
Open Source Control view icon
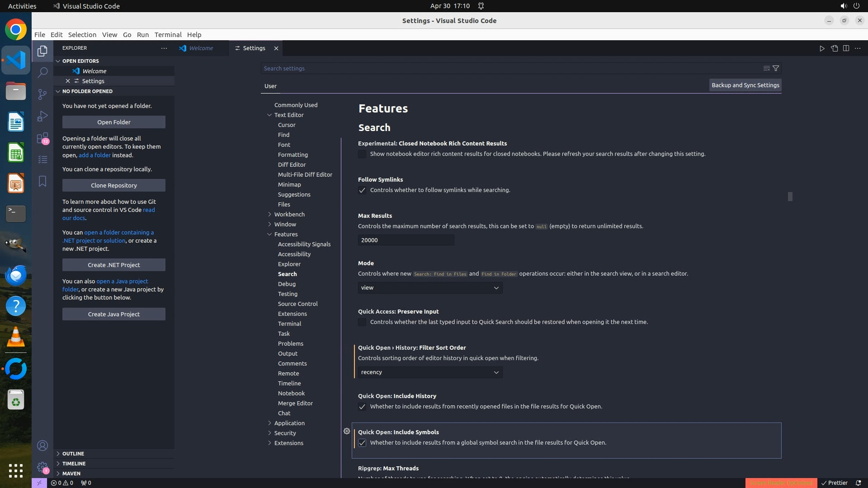coord(42,94)
